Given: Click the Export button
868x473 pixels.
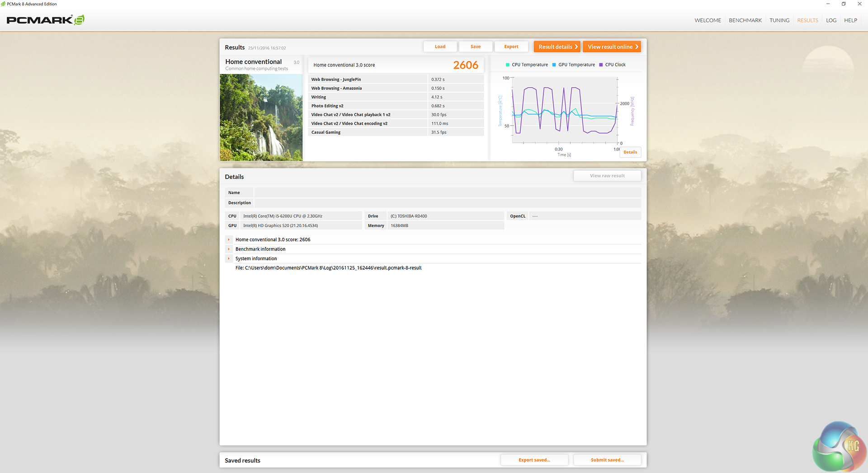Looking at the screenshot, I should (x=511, y=47).
